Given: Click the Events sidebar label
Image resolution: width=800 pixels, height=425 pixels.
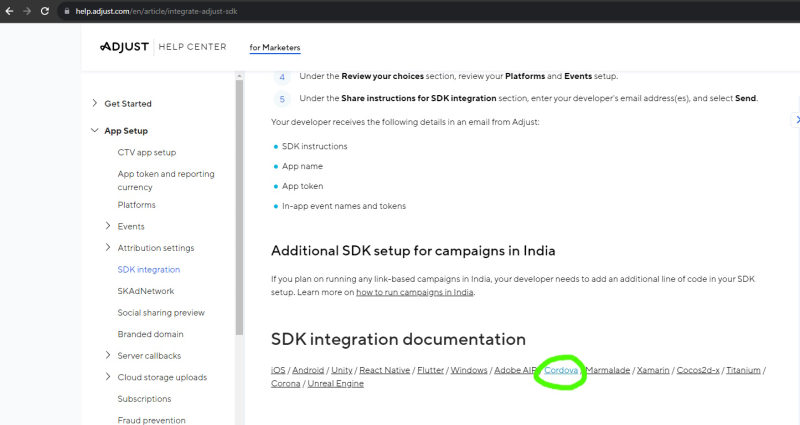Looking at the screenshot, I should click(131, 226).
